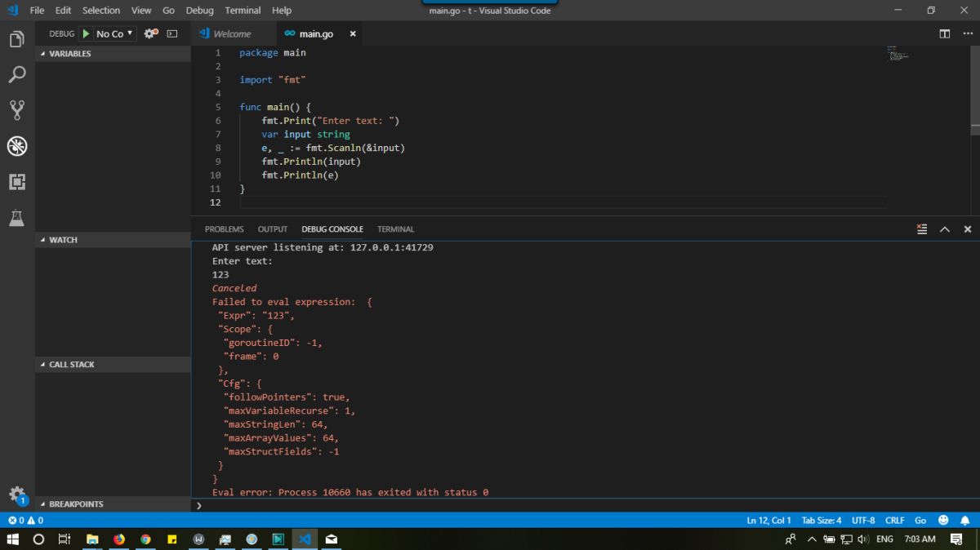Open the feedback smiley in status bar
Screen dimensions: 980x550
pos(943,520)
